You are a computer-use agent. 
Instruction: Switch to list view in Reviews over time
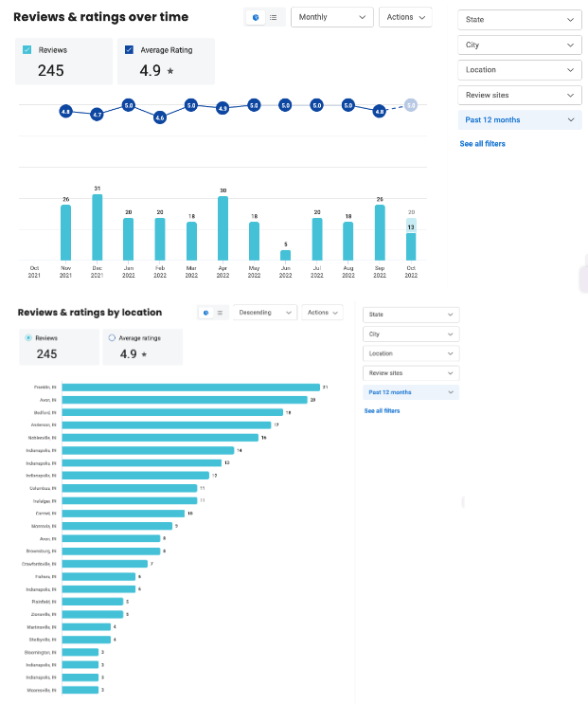point(273,17)
